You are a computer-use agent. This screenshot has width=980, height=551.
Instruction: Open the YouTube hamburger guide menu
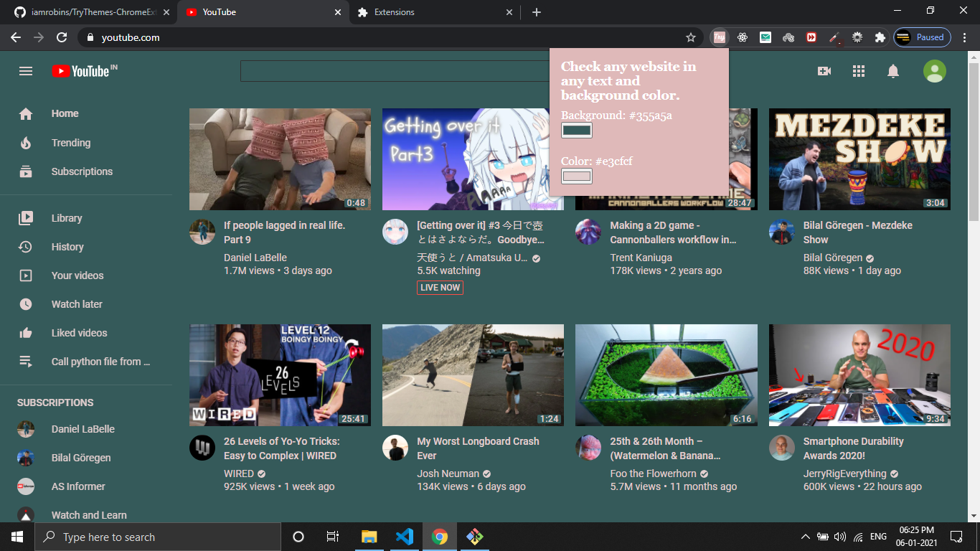tap(26, 71)
